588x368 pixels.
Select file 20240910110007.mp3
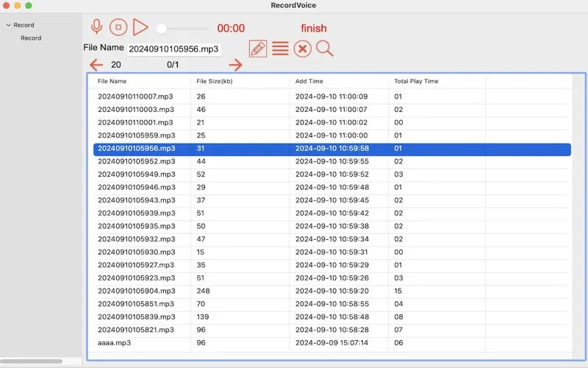(x=135, y=96)
